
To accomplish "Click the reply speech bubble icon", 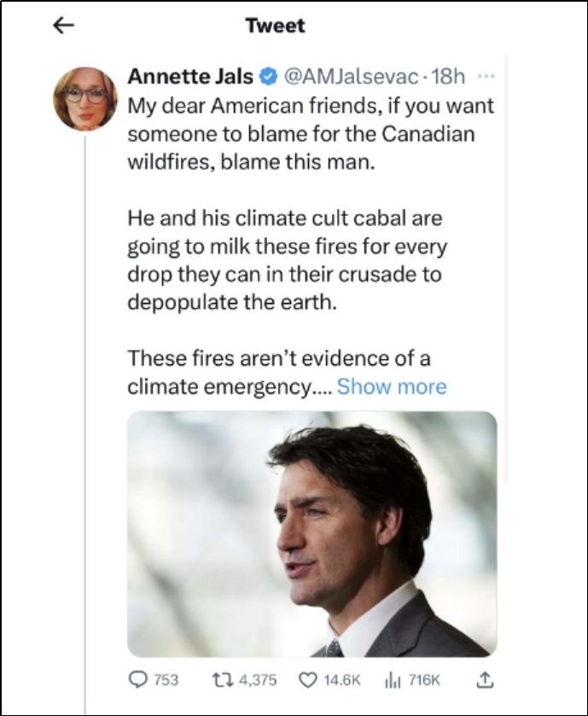I will (x=137, y=679).
